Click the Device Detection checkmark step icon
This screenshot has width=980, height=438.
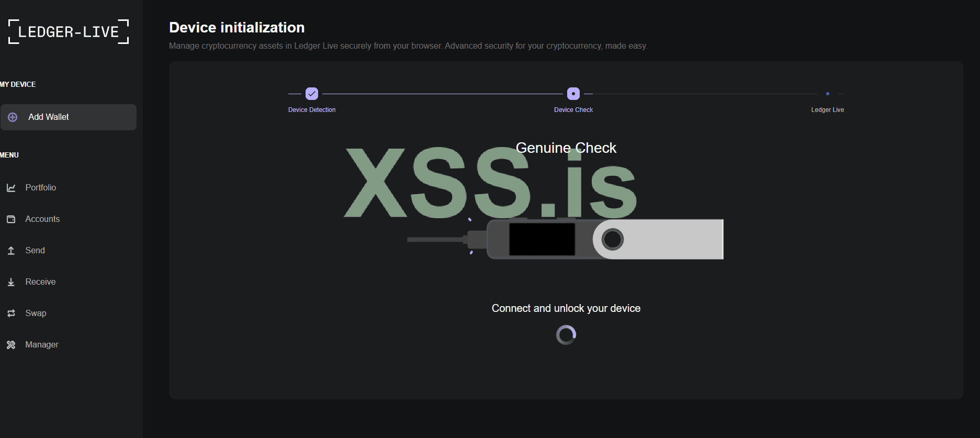[x=312, y=94]
